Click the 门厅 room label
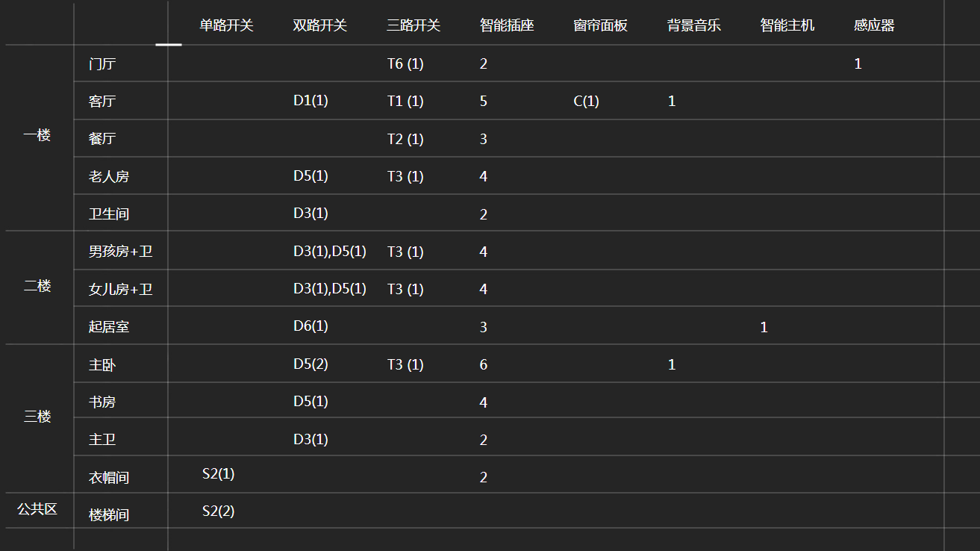980x551 pixels. point(102,64)
